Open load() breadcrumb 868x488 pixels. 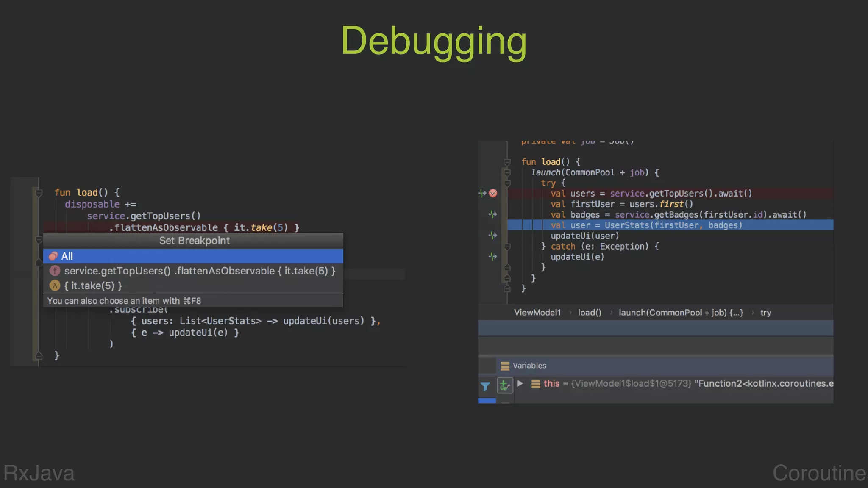click(590, 313)
